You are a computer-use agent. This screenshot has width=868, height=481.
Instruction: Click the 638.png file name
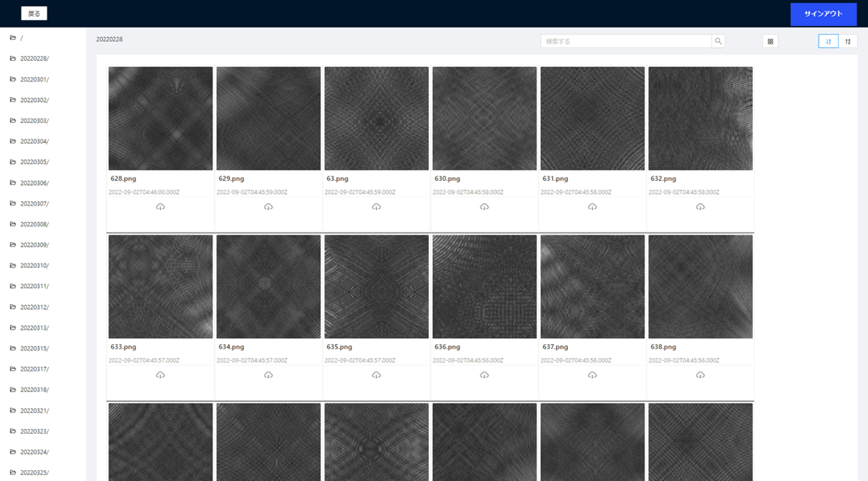[664, 347]
